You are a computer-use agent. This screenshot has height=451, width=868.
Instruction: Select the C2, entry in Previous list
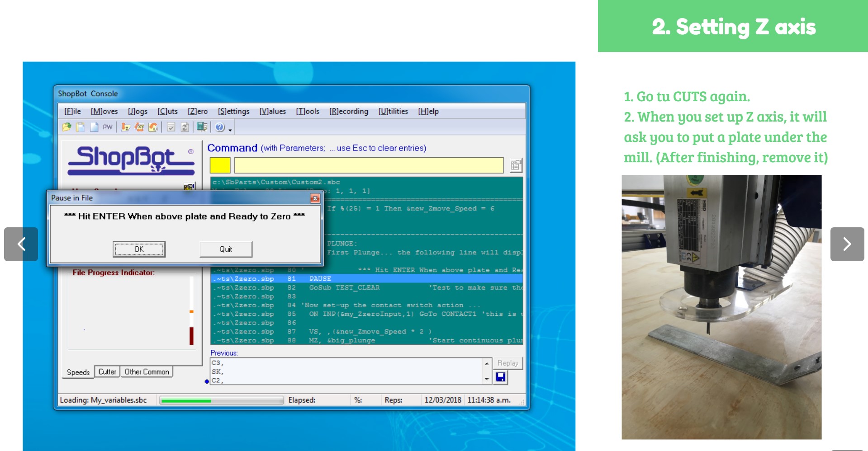[x=218, y=381]
